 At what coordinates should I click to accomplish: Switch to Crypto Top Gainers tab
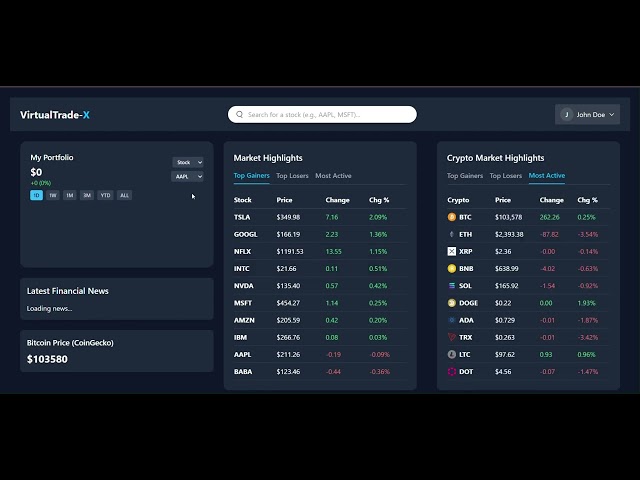coord(465,176)
